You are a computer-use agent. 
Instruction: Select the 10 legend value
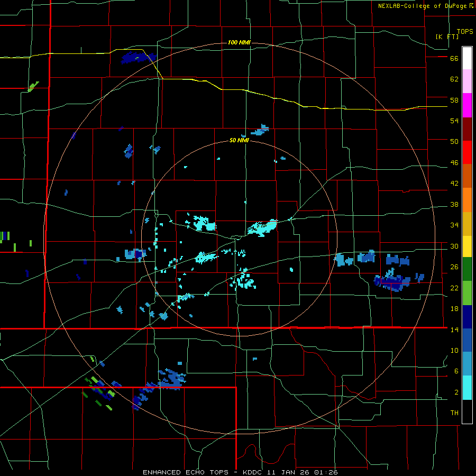(454, 350)
